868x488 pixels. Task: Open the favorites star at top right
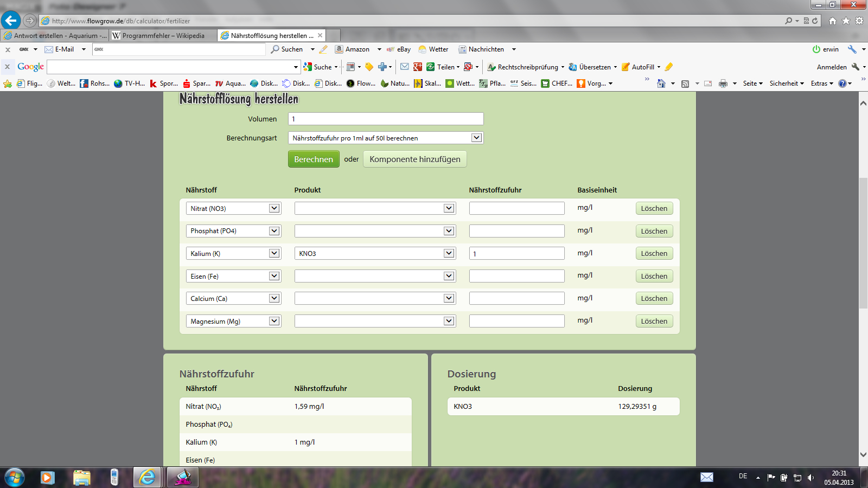846,21
